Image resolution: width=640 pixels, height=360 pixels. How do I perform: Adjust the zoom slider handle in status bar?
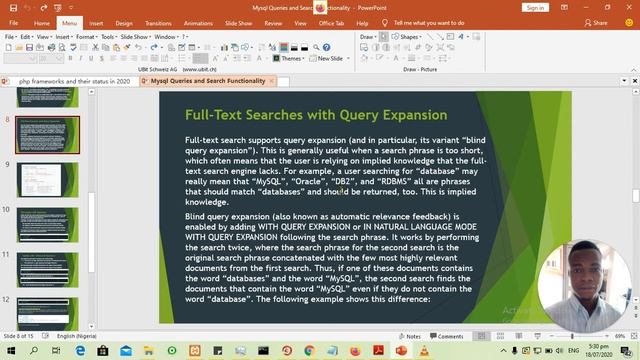click(572, 336)
